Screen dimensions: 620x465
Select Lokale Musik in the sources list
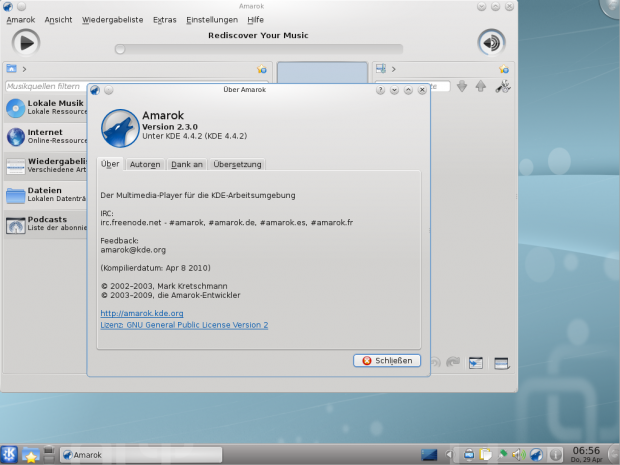coord(47,108)
